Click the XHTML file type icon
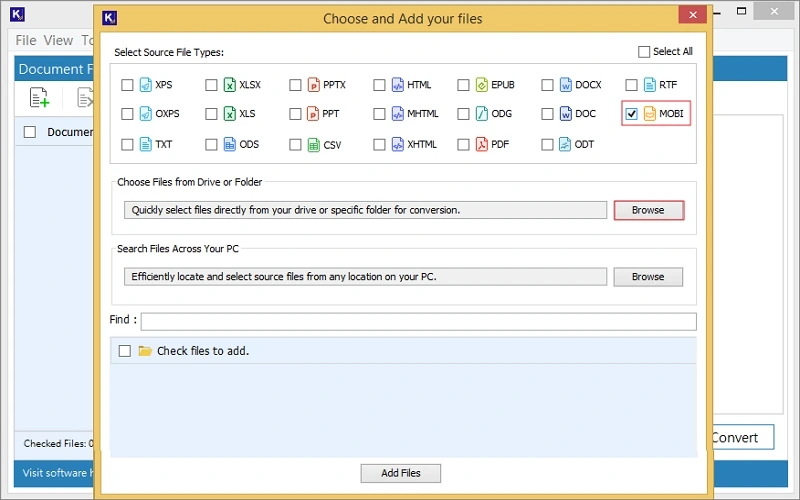800x500 pixels. 397,144
